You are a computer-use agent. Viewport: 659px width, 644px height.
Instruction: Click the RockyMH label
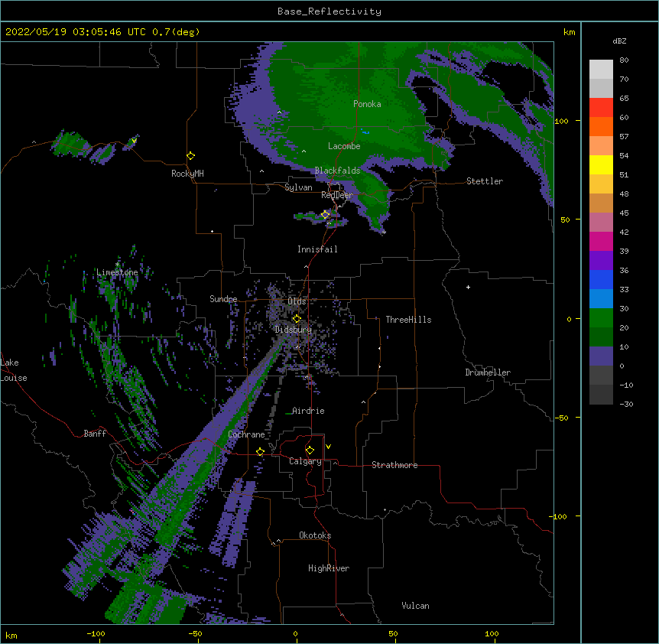[x=187, y=174]
